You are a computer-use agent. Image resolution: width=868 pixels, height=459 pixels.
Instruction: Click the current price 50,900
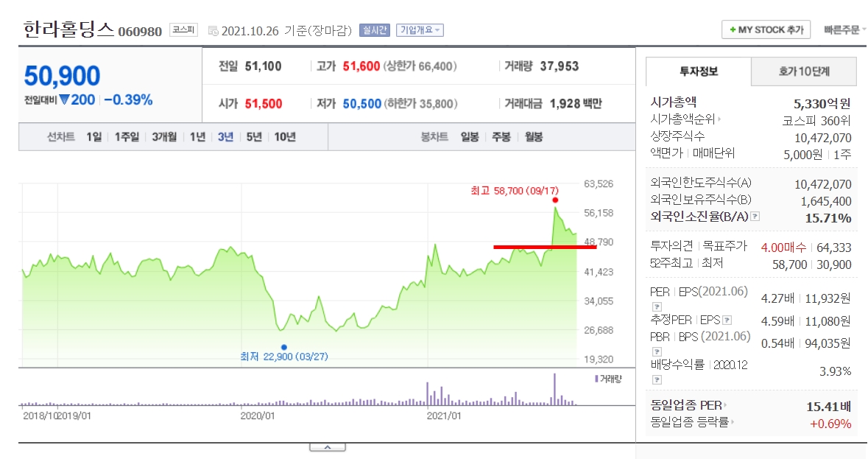62,76
